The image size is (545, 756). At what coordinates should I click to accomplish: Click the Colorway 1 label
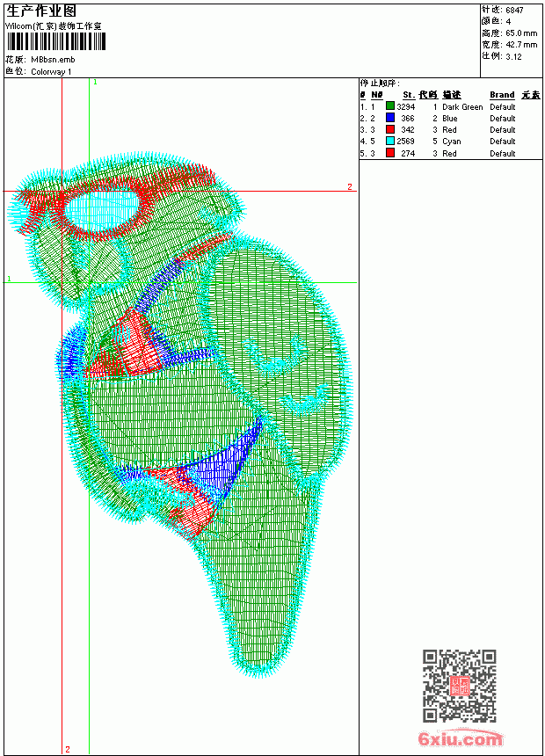coord(51,72)
